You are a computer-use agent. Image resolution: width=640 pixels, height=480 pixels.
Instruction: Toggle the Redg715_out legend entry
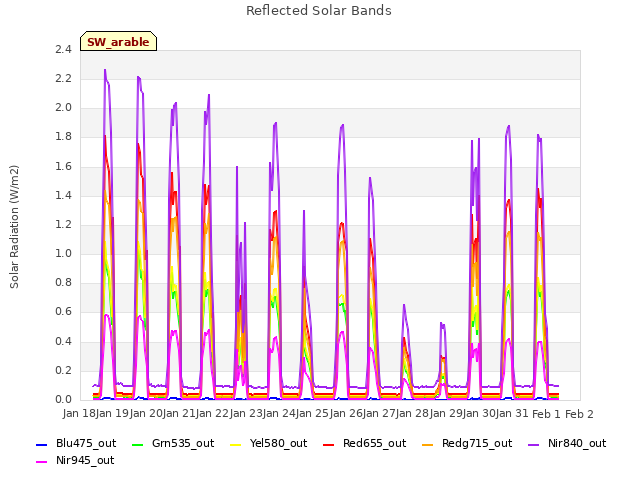coord(467,444)
